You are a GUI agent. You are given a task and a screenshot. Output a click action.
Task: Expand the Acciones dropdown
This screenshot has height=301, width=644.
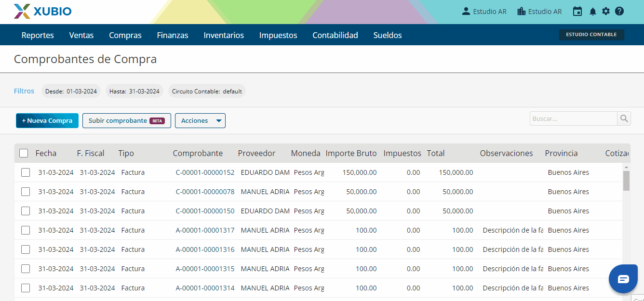pos(200,121)
